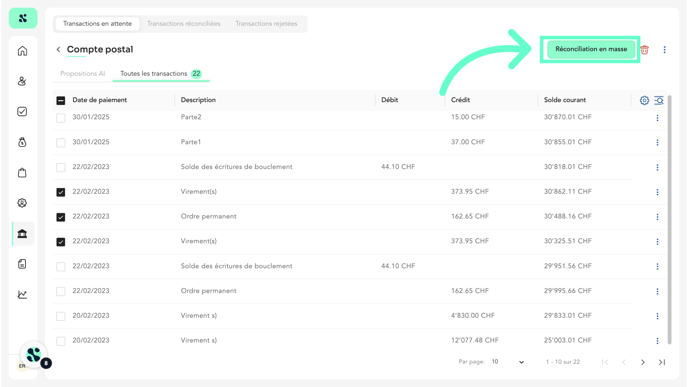
Task: Click the red trash delete icon
Action: tap(645, 50)
